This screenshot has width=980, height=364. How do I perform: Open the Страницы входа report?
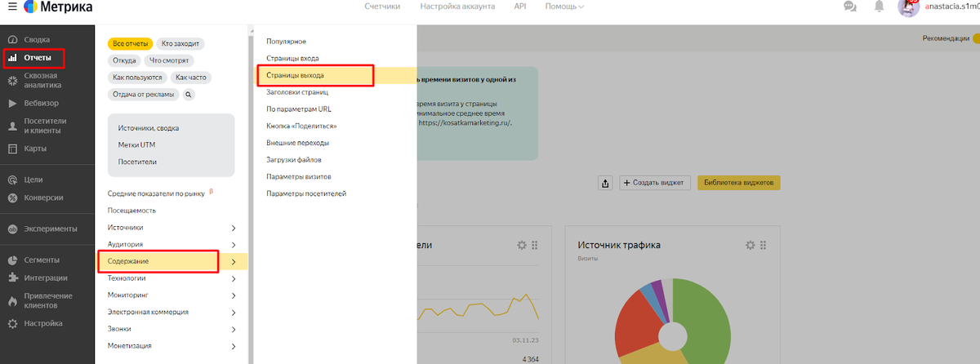(292, 58)
